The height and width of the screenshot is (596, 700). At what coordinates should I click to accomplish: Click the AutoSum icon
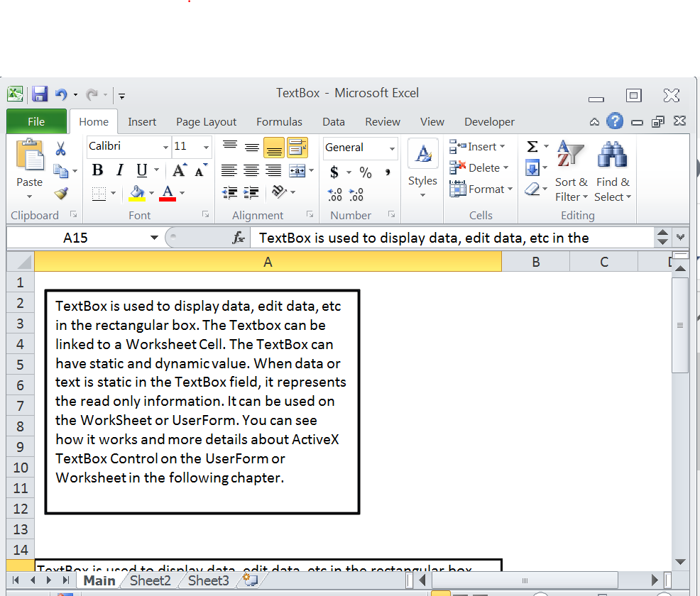tap(531, 146)
